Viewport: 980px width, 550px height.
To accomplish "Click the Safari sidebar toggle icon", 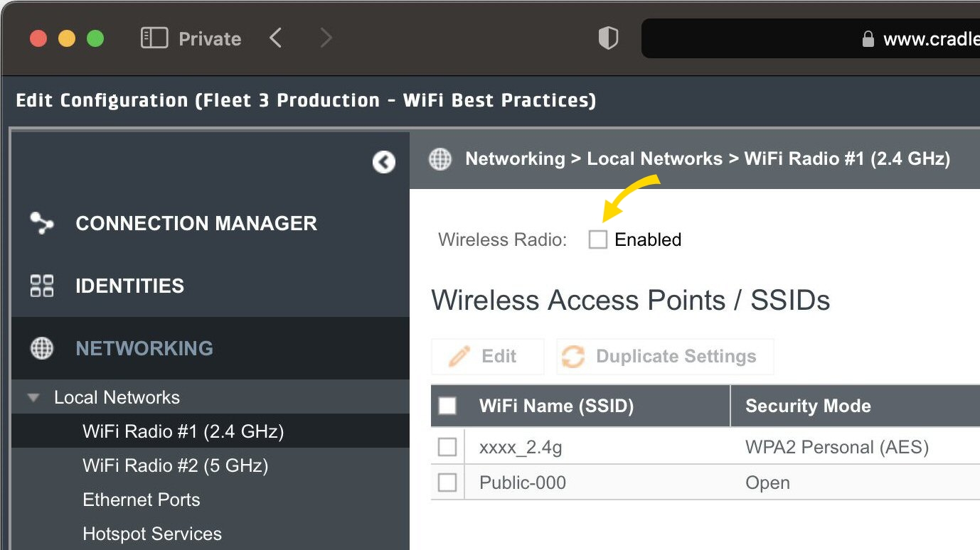I will point(154,38).
